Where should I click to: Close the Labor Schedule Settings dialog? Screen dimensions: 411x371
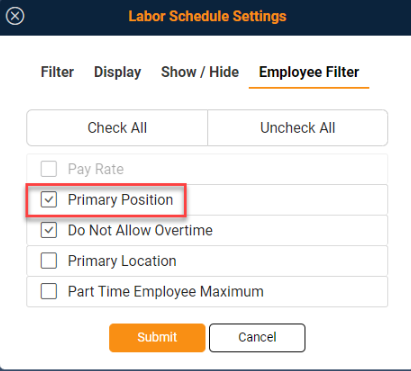pyautogui.click(x=15, y=16)
